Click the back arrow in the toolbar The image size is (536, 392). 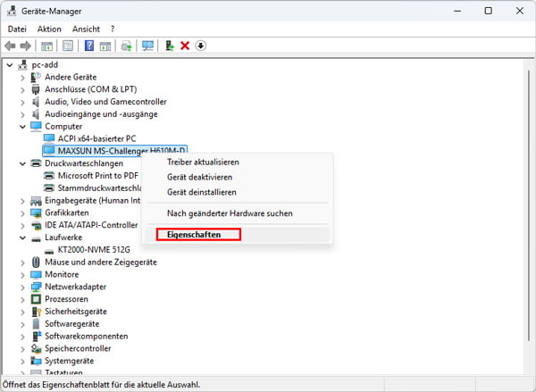click(11, 46)
